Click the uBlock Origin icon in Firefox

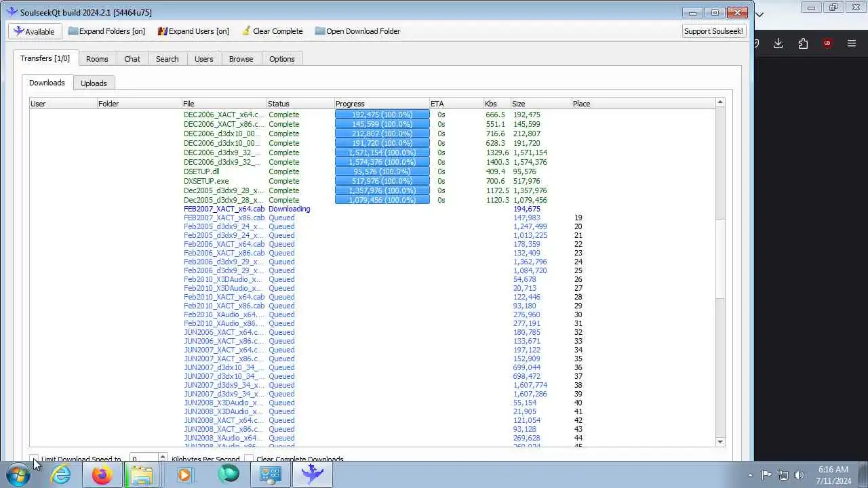[x=827, y=43]
